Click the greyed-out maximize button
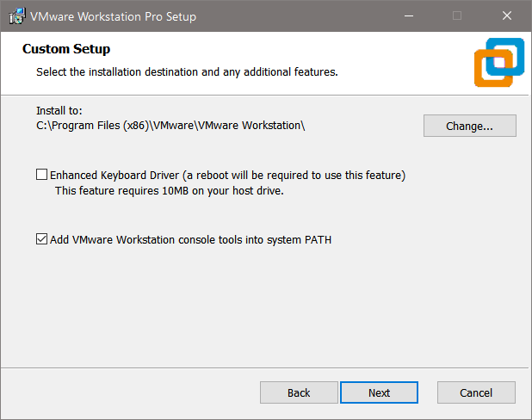532x420 pixels. point(457,16)
